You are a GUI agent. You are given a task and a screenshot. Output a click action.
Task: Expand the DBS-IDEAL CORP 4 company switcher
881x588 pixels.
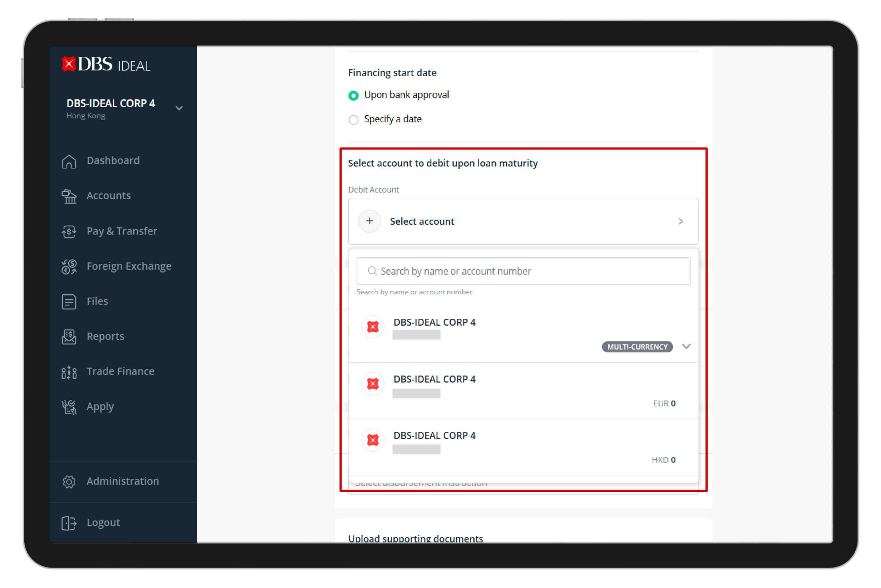tap(179, 108)
